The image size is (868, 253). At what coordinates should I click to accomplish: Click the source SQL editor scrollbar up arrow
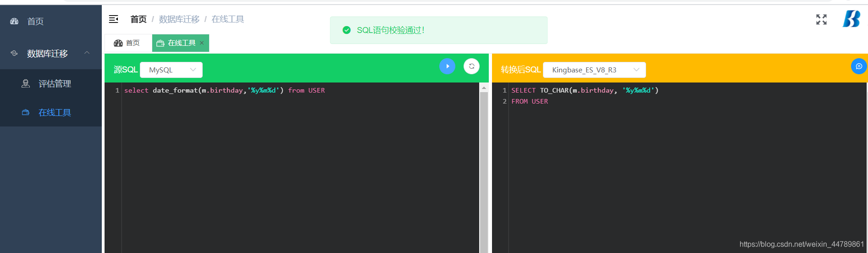pyautogui.click(x=484, y=87)
